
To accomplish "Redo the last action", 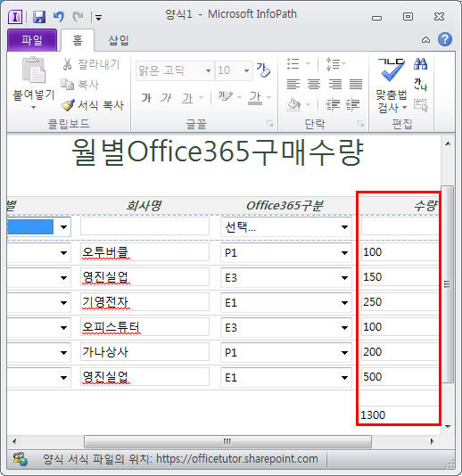I will (x=78, y=16).
